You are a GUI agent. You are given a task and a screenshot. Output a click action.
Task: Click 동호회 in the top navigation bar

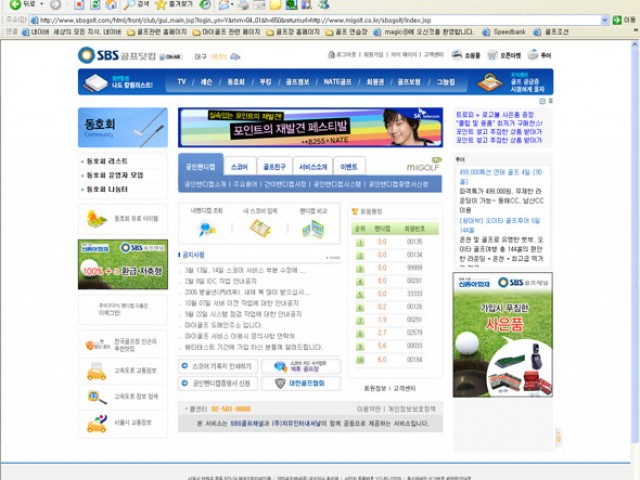[x=236, y=82]
